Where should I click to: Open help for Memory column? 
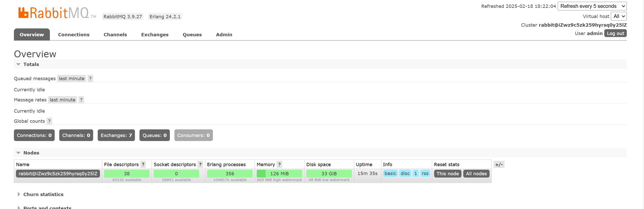tap(279, 164)
